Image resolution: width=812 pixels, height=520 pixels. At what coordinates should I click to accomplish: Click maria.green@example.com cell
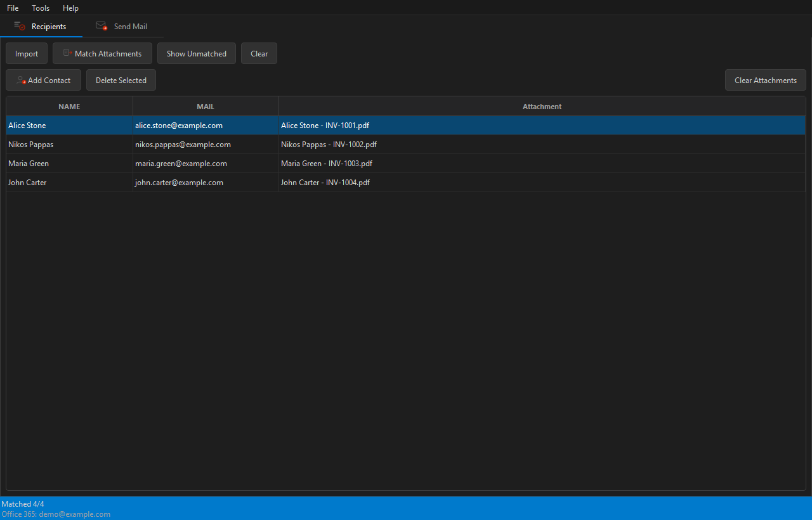pos(206,164)
